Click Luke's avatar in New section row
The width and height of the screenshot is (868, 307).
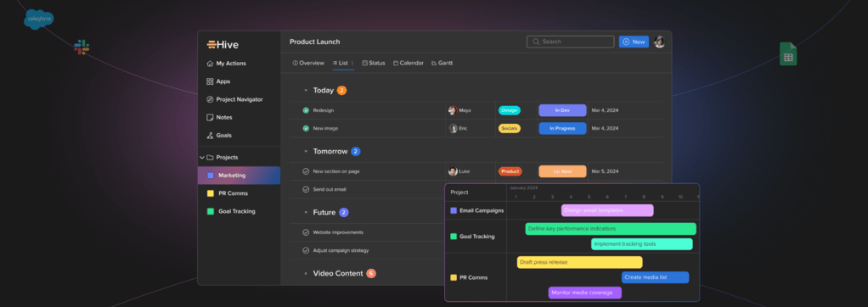pos(453,171)
